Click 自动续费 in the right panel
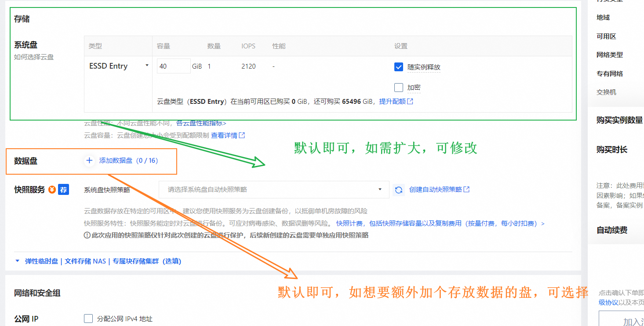This screenshot has width=644, height=326. coord(612,230)
